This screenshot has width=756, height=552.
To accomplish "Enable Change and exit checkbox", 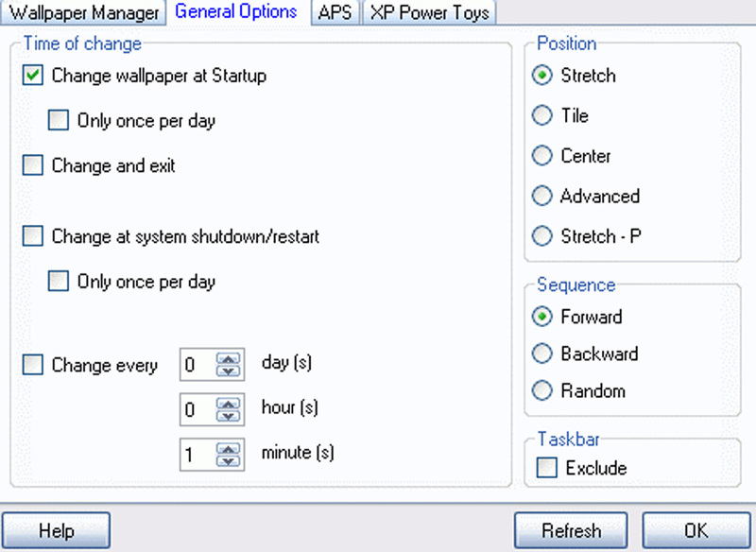I will (x=33, y=165).
